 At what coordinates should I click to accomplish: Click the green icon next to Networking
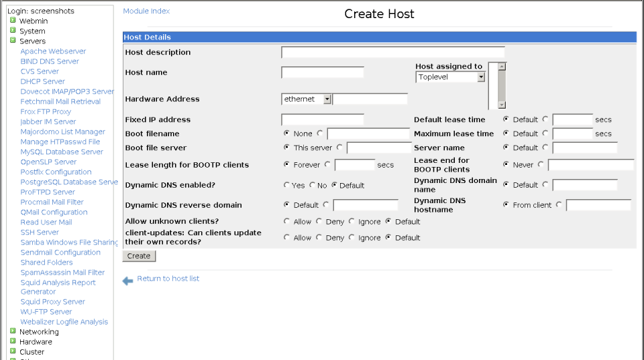13,331
